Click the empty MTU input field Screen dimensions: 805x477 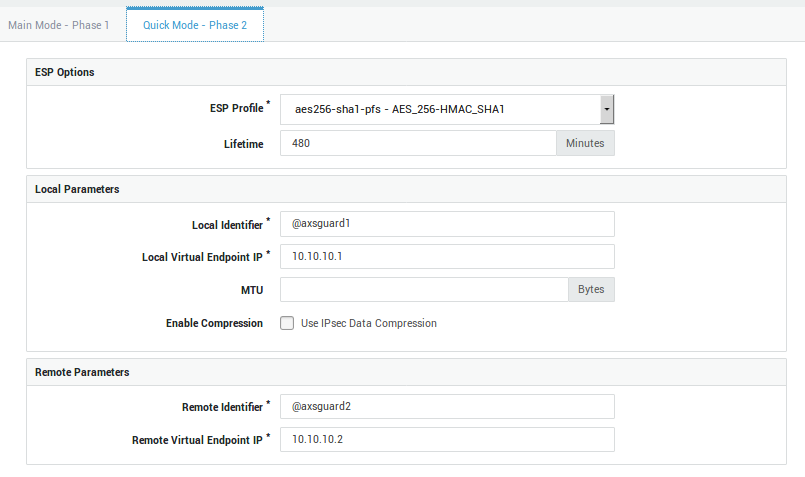tap(424, 290)
